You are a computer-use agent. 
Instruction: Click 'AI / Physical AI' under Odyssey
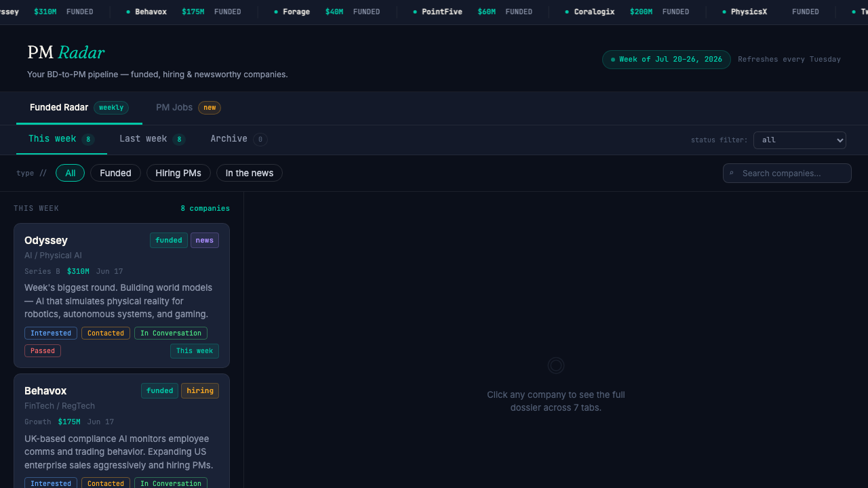click(x=53, y=256)
